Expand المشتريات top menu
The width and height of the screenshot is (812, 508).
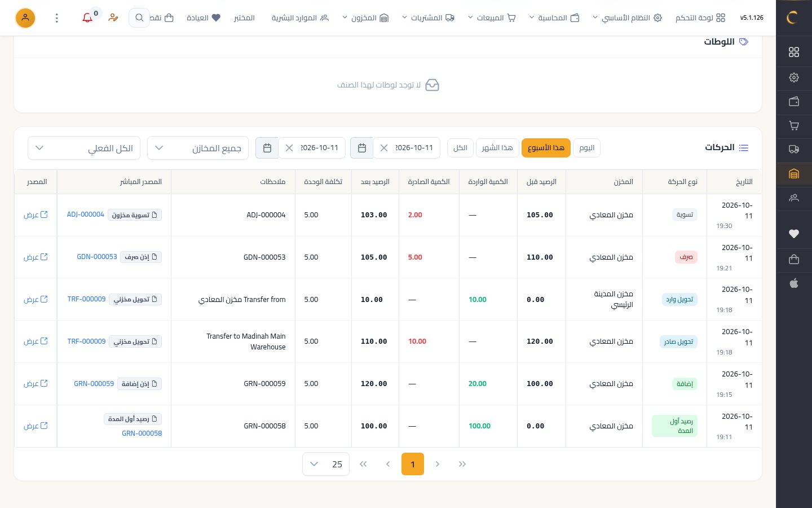tap(428, 18)
